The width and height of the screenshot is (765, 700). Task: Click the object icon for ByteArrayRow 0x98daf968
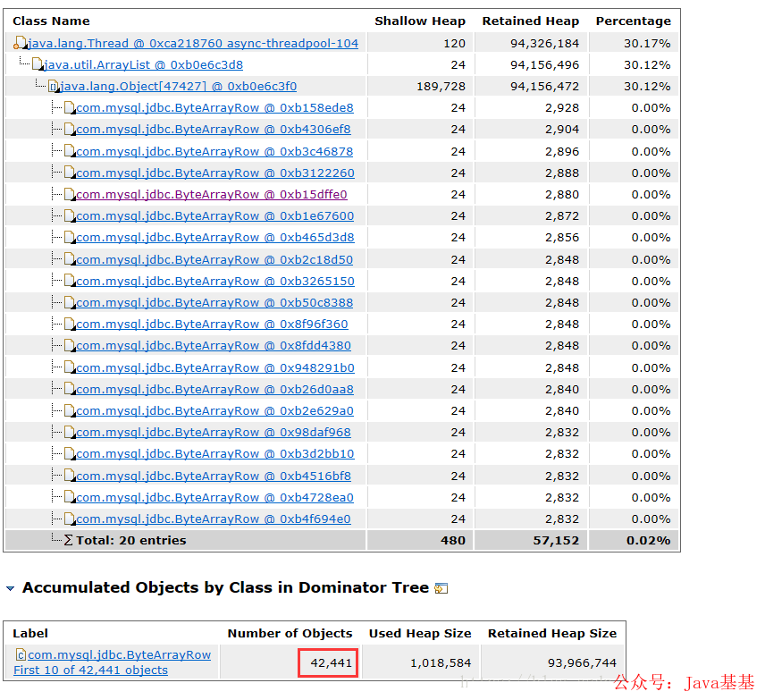(x=70, y=432)
